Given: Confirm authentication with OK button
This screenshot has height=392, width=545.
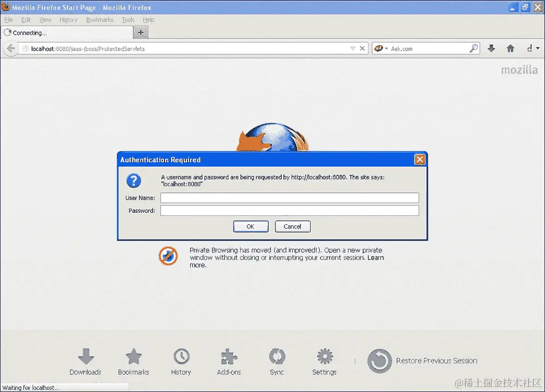Looking at the screenshot, I should coord(251,226).
